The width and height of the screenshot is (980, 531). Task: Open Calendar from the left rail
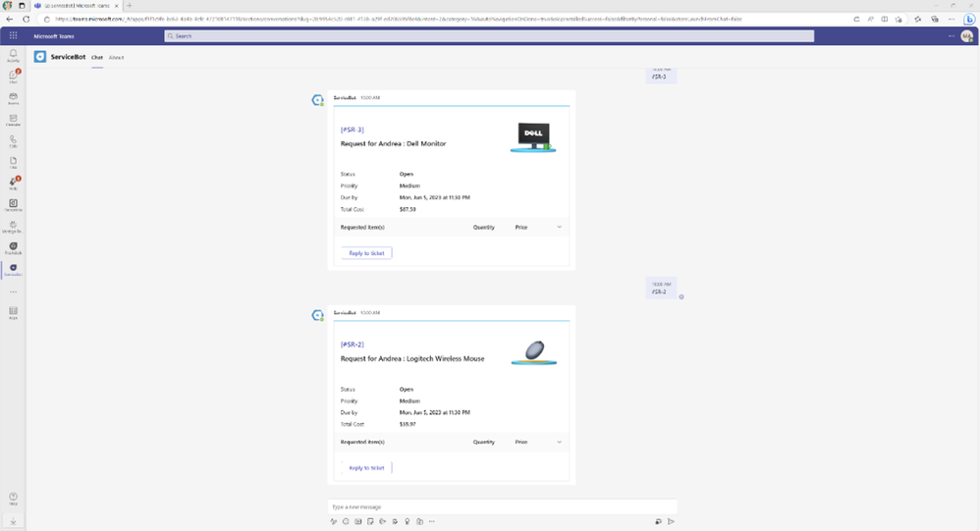(x=13, y=120)
